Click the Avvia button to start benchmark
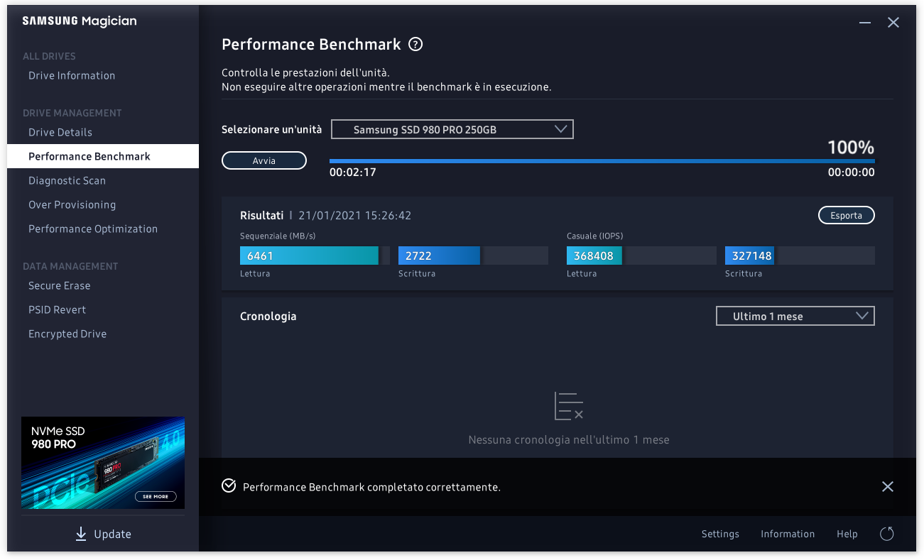924x560 pixels. [264, 161]
